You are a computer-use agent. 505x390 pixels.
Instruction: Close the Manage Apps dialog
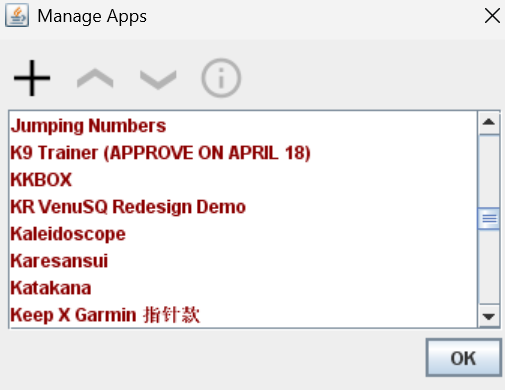click(x=492, y=16)
